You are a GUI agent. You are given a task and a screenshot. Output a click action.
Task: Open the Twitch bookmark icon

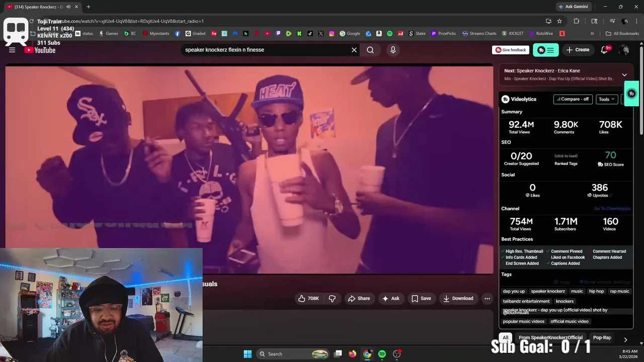[278, 34]
